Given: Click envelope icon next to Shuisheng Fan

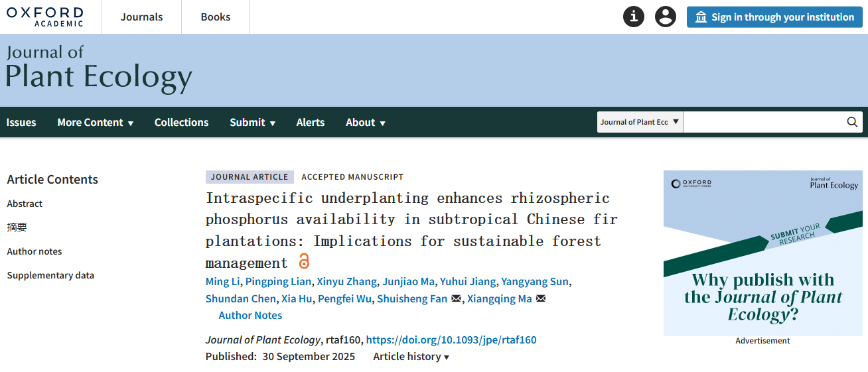Looking at the screenshot, I should (x=456, y=299).
